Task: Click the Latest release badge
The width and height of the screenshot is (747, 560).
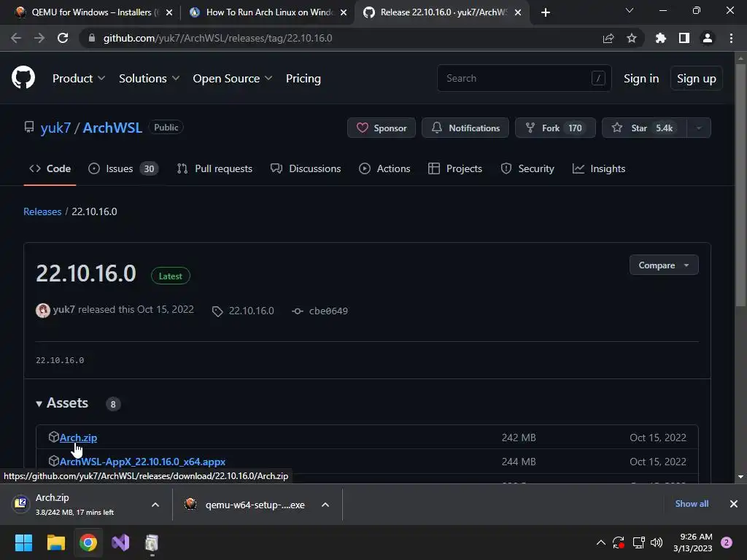Action: (171, 276)
